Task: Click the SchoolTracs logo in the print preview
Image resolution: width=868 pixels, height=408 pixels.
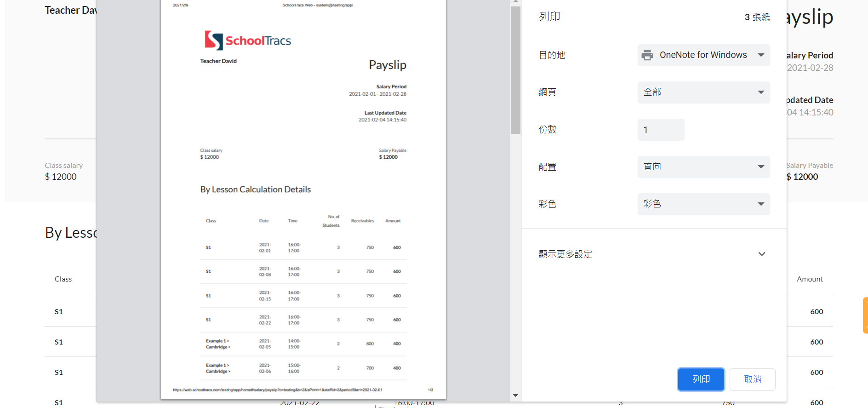Action: pyautogui.click(x=248, y=40)
